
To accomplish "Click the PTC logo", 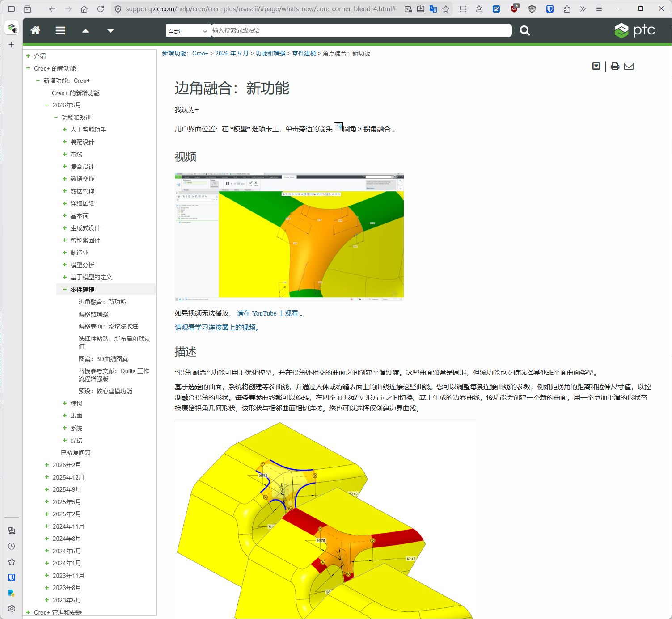I will (635, 30).
